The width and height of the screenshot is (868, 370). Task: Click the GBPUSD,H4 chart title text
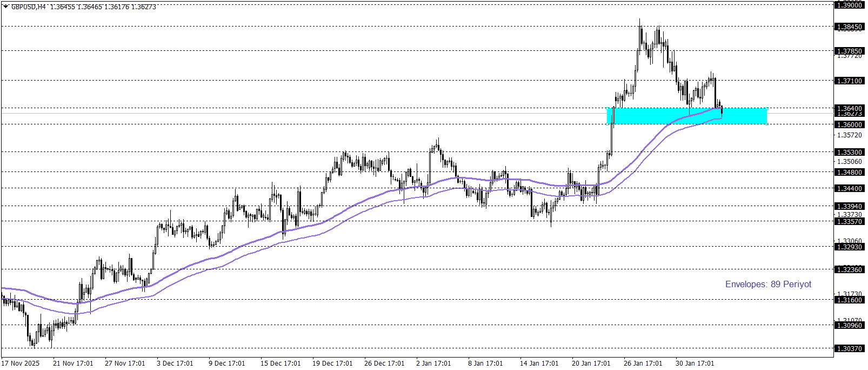[29, 7]
